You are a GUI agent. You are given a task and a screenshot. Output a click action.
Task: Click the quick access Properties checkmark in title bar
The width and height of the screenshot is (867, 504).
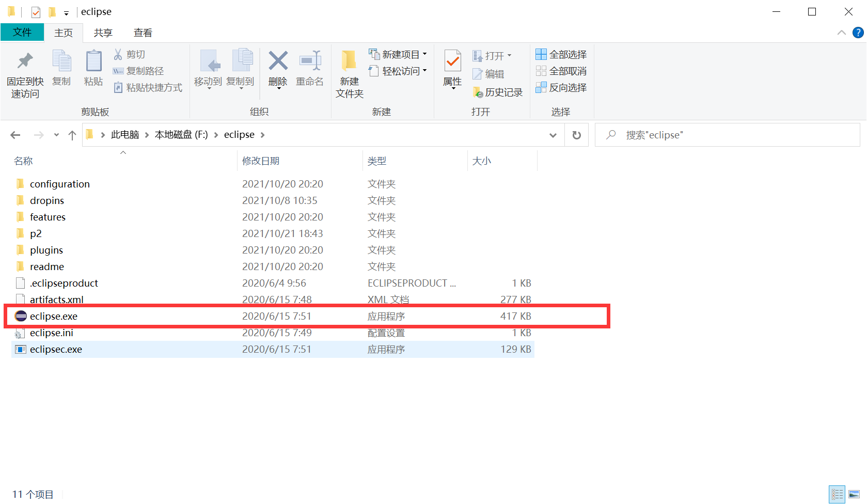click(36, 12)
